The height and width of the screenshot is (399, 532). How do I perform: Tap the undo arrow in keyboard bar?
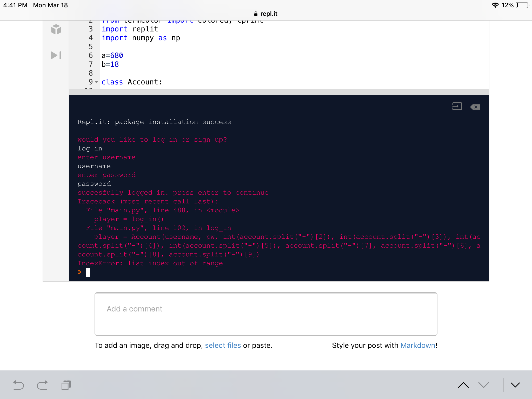tap(18, 385)
